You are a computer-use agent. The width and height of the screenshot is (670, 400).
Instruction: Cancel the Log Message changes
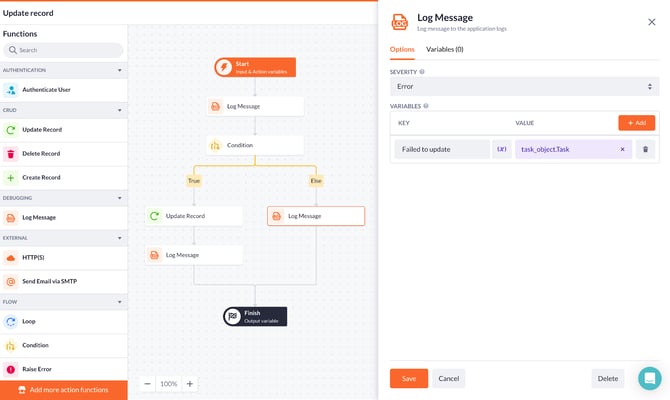pyautogui.click(x=449, y=378)
